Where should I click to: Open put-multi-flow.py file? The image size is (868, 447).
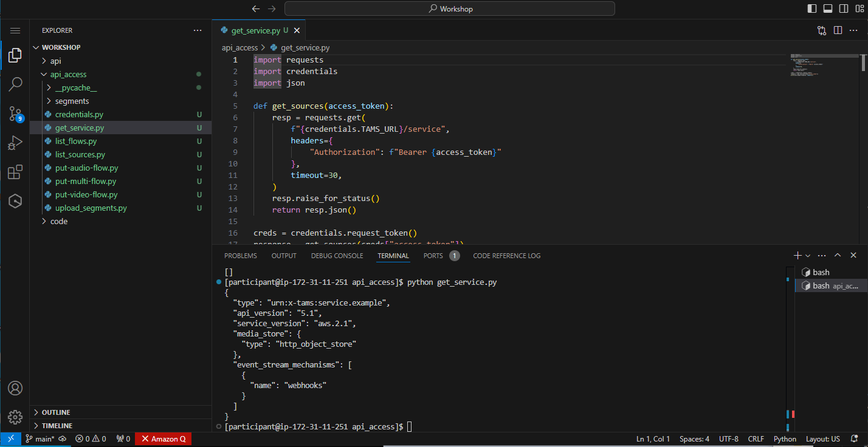pos(120,181)
